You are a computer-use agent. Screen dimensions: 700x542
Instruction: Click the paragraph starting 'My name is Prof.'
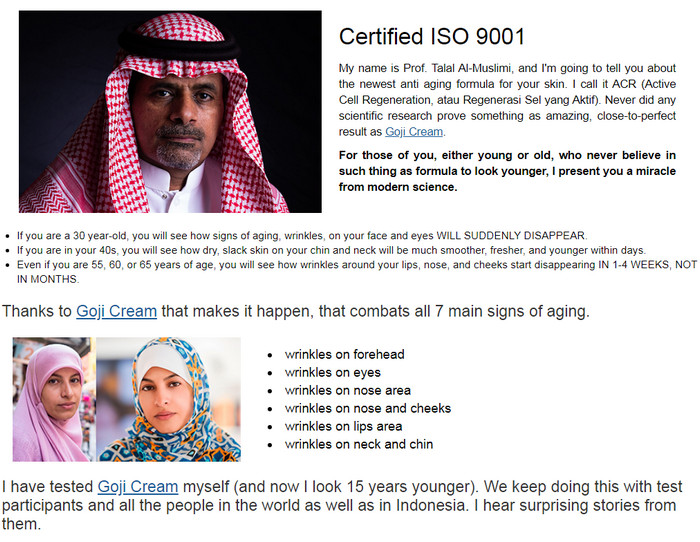(507, 100)
